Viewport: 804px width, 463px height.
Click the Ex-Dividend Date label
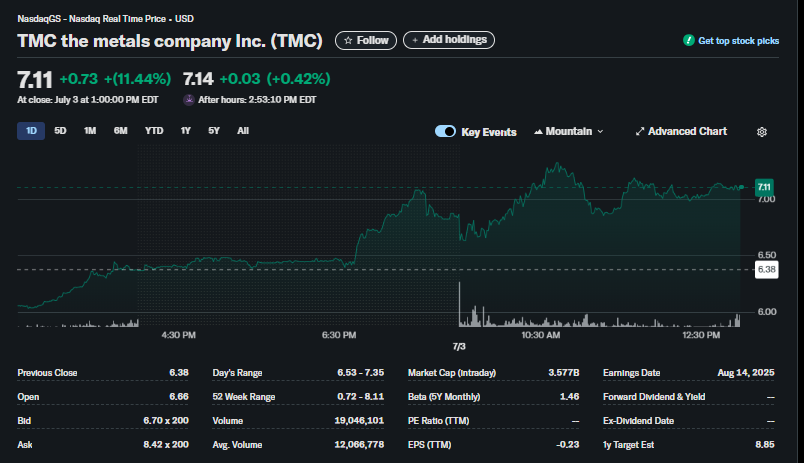(638, 421)
